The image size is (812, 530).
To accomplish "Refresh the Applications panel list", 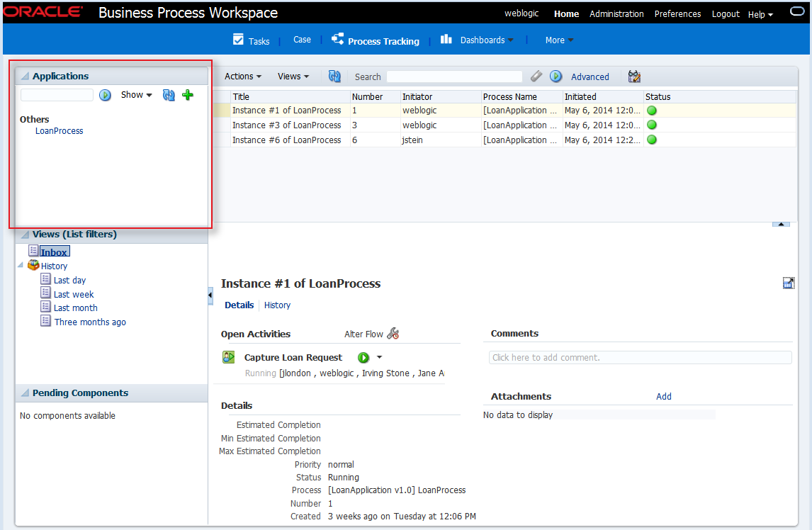I will point(169,95).
